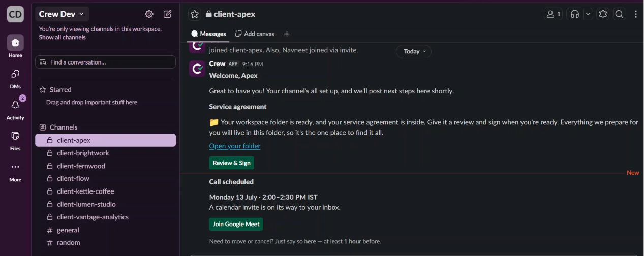
Task: Open channel more actions vertical dots
Action: pyautogui.click(x=635, y=14)
